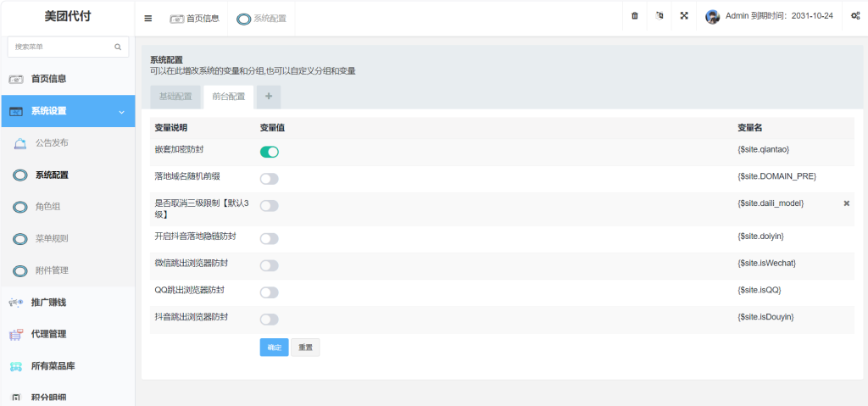
Task: Delete the daili_model variable with the x icon
Action: pyautogui.click(x=846, y=204)
